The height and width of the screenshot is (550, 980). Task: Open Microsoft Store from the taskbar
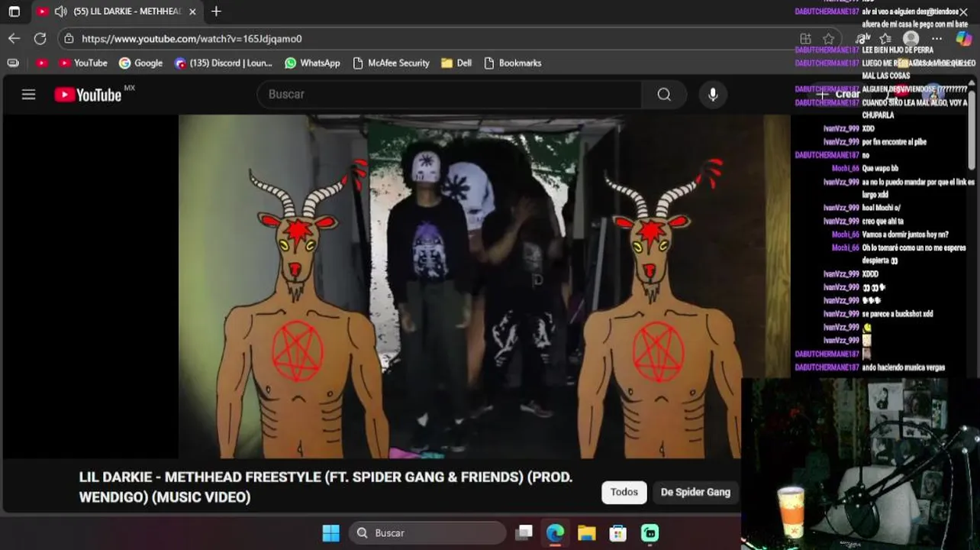click(x=617, y=532)
